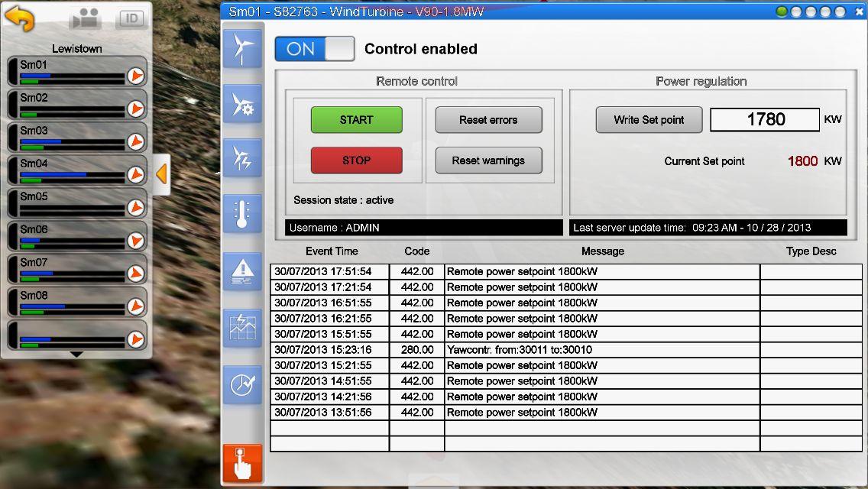Click the Code column header

(x=417, y=251)
